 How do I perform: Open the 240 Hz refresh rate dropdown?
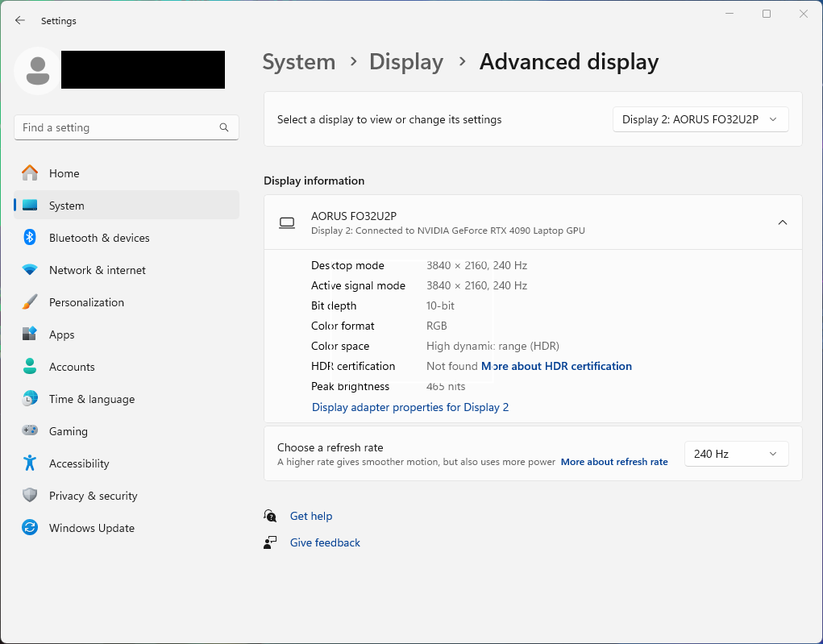tap(737, 454)
